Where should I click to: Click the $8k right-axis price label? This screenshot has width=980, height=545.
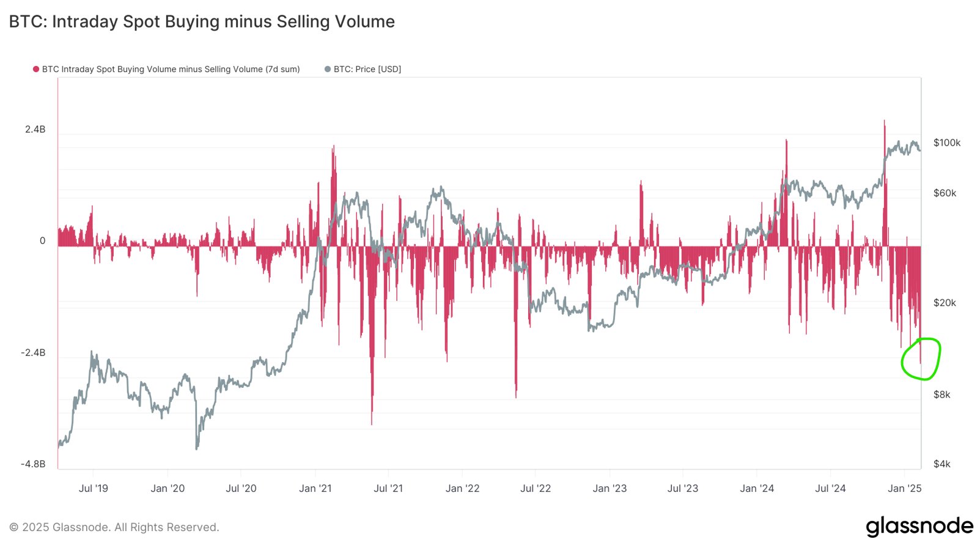coord(941,395)
